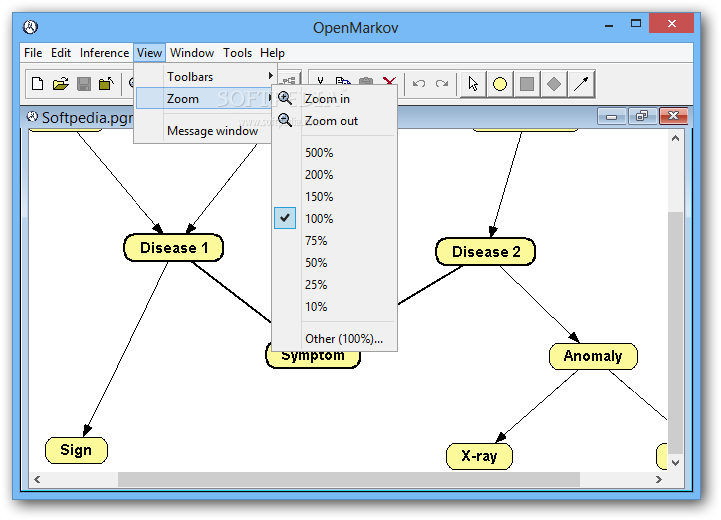
Task: Click the vertical scrollbar thumb
Action: [675, 332]
